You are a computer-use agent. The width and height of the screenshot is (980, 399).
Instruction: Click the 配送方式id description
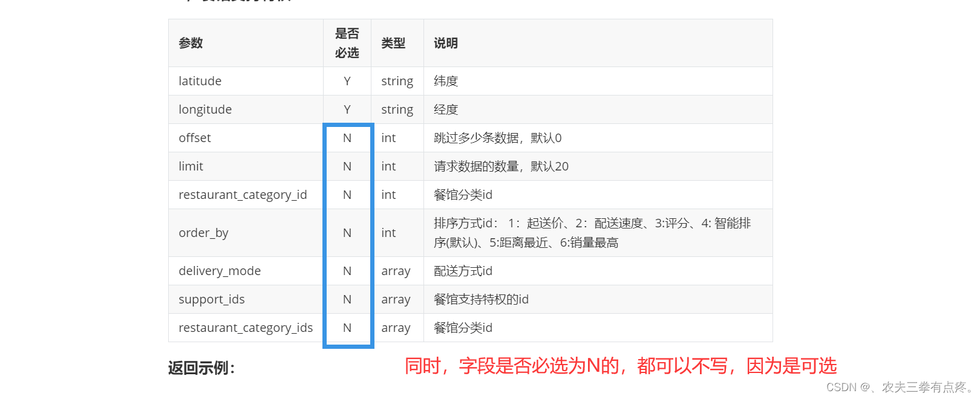[x=463, y=271]
